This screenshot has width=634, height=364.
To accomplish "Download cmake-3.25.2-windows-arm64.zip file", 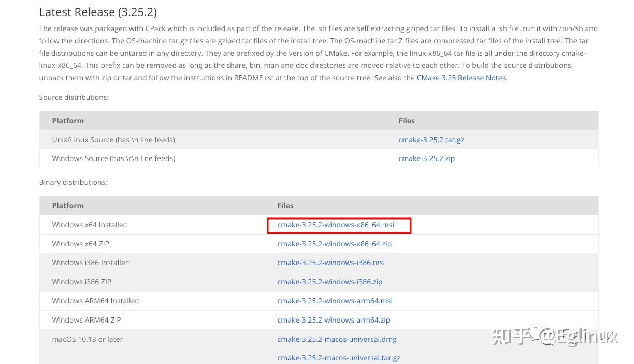I will [334, 320].
